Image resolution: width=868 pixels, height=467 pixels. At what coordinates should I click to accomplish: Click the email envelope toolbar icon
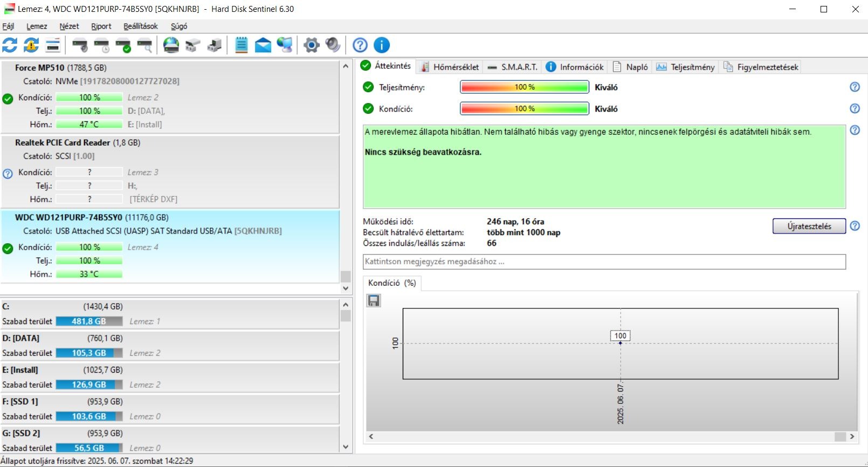pos(263,45)
